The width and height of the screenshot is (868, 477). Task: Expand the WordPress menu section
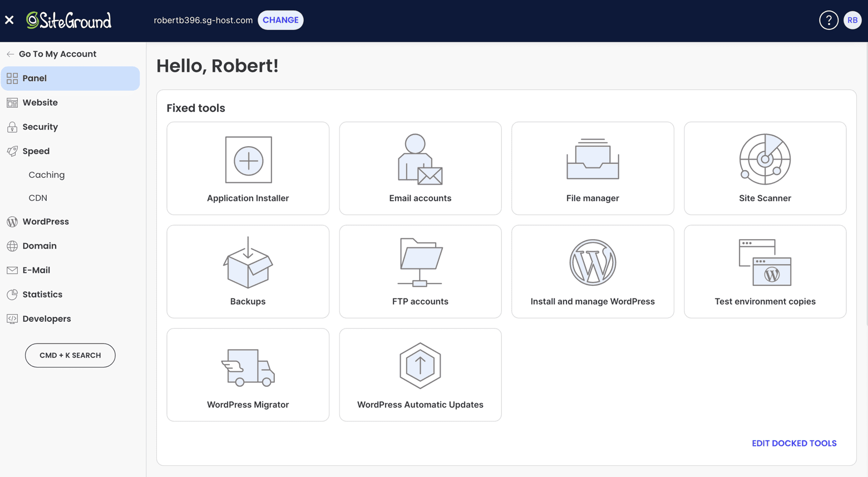(70, 222)
